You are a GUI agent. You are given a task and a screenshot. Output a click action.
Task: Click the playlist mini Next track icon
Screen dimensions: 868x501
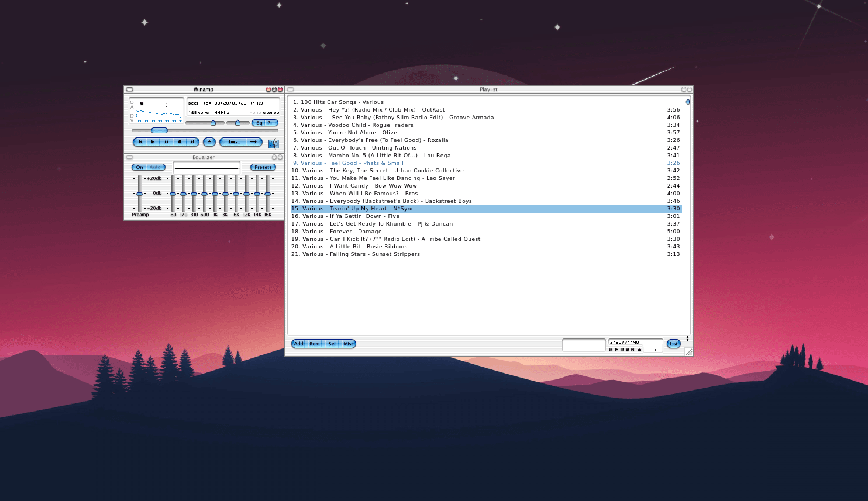tap(632, 350)
